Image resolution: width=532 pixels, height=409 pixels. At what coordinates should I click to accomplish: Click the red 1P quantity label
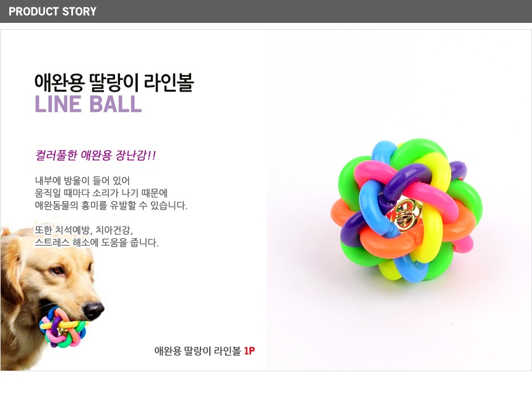[x=249, y=351]
